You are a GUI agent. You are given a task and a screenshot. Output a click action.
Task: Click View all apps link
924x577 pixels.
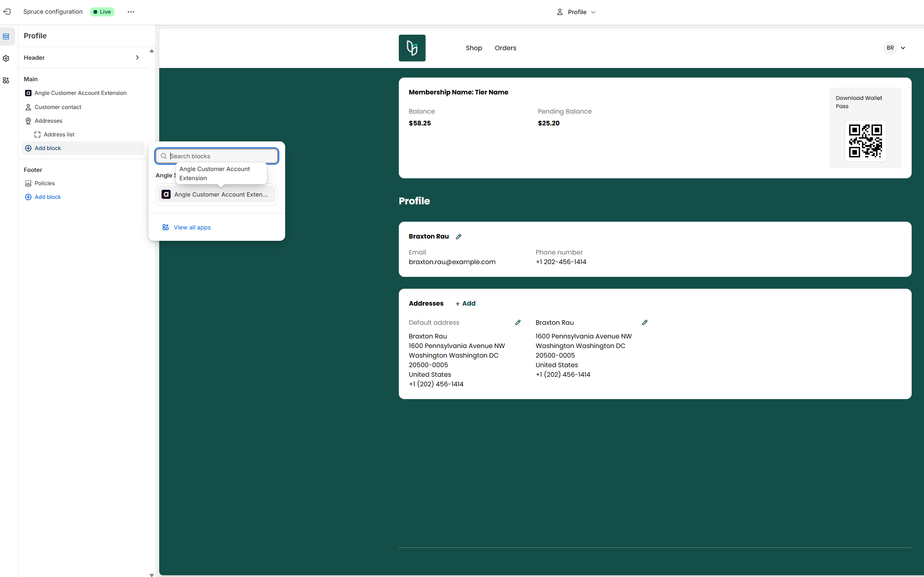pos(192,228)
